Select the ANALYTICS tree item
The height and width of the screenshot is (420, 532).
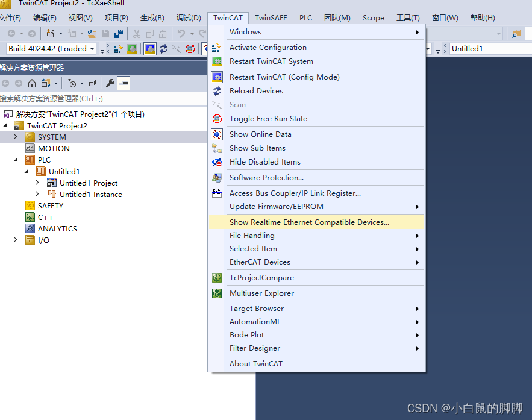[x=57, y=228]
